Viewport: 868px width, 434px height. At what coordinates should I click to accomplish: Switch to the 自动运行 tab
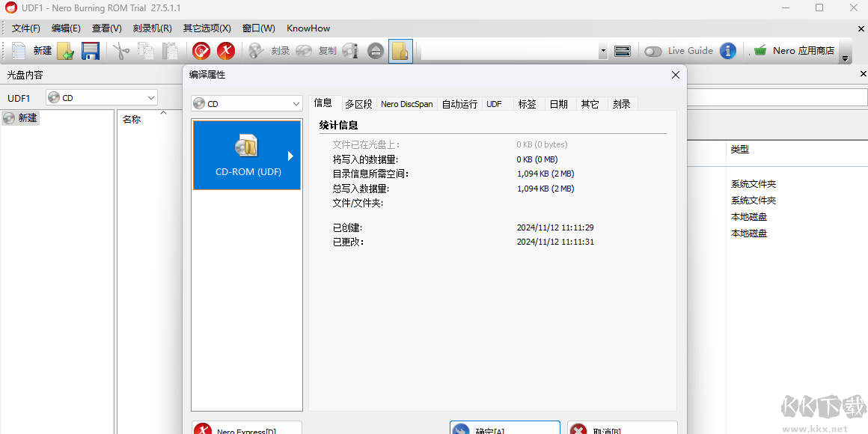(459, 104)
